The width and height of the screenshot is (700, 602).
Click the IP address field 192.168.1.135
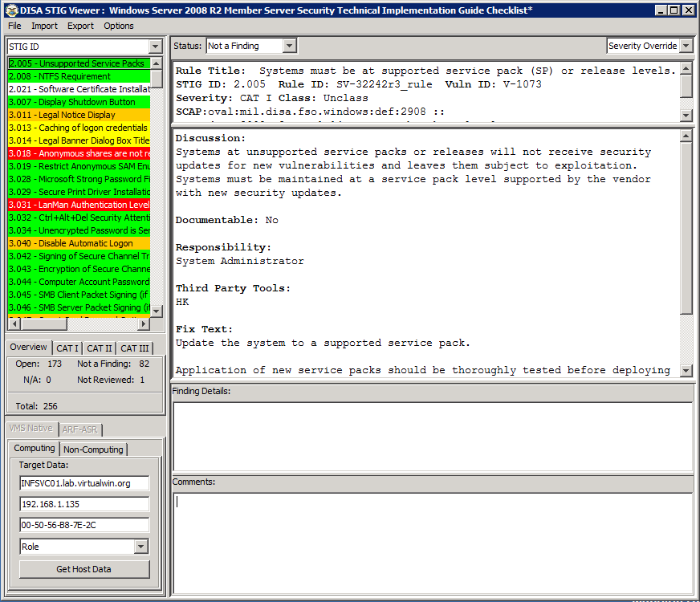[x=84, y=504]
